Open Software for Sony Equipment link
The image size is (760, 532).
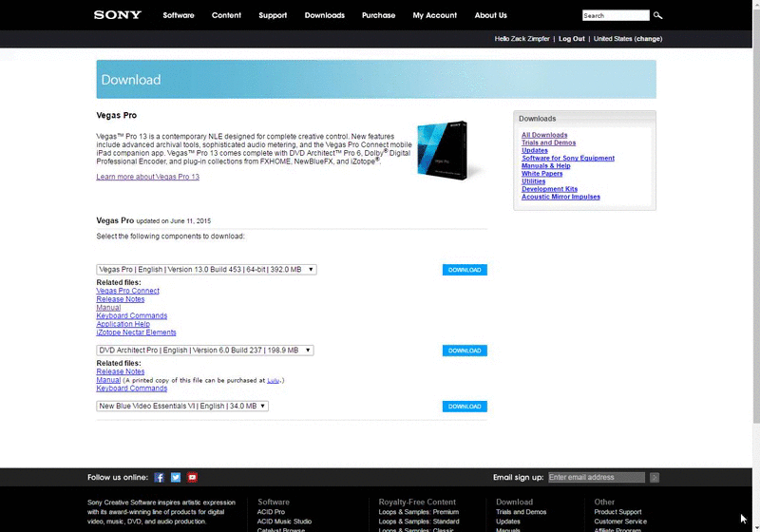568,159
